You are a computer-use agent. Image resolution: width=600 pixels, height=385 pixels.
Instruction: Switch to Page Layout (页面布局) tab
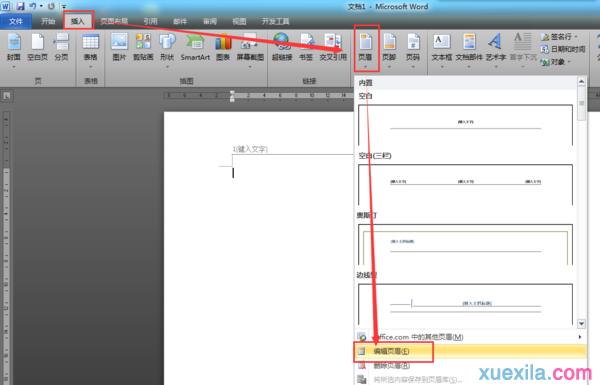114,21
